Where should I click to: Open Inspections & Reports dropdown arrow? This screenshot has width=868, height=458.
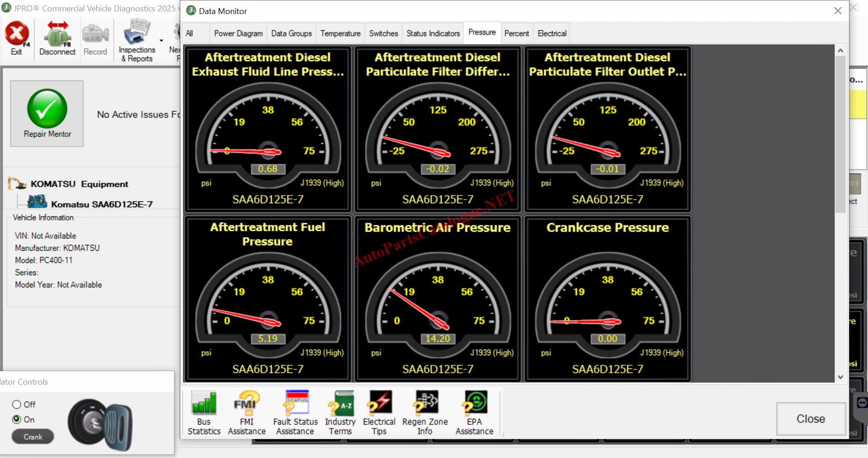(x=161, y=41)
